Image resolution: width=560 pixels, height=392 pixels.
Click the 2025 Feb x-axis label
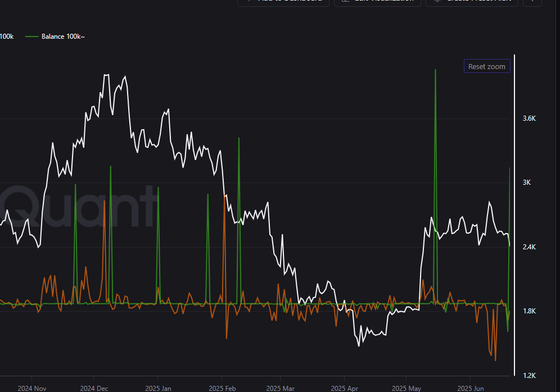[x=222, y=388]
